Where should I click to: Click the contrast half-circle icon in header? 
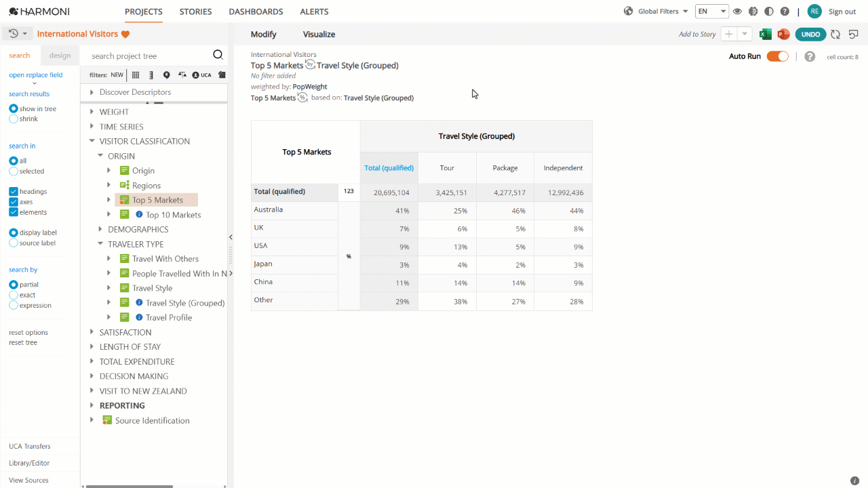pyautogui.click(x=768, y=12)
